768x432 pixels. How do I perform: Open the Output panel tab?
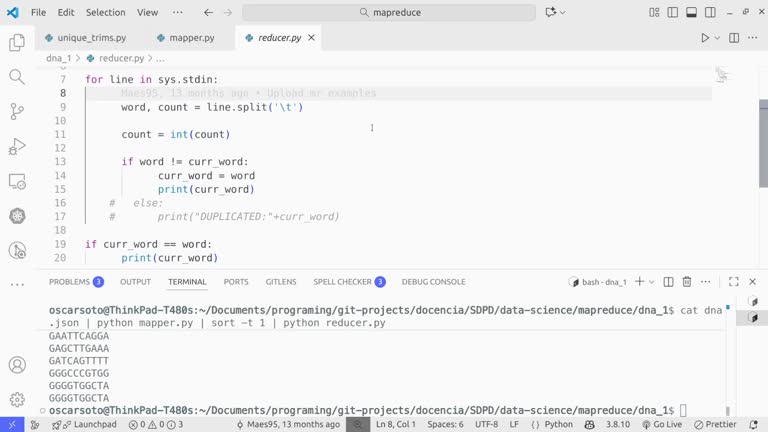coord(136,282)
